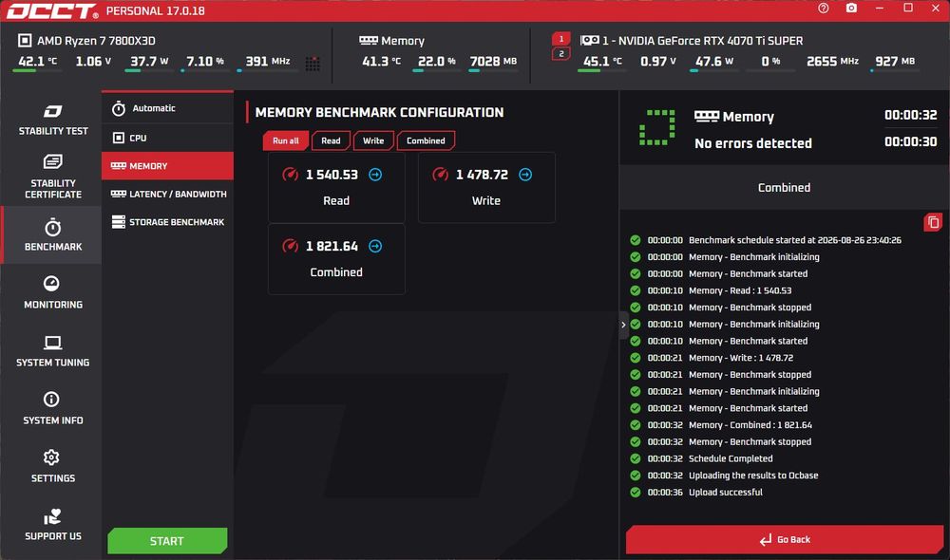The image size is (950, 560).
Task: Click the 'No errors detected' status text
Action: 753,143
